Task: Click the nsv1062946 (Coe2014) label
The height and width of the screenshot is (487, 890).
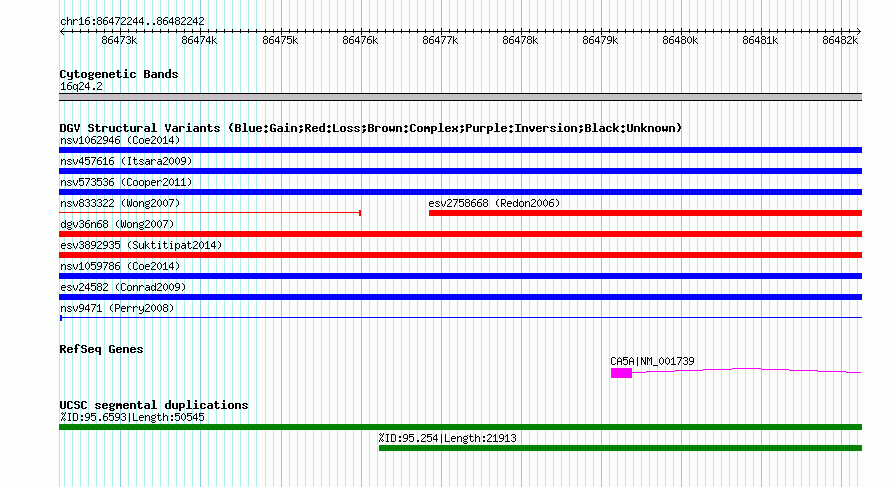Action: [120, 140]
